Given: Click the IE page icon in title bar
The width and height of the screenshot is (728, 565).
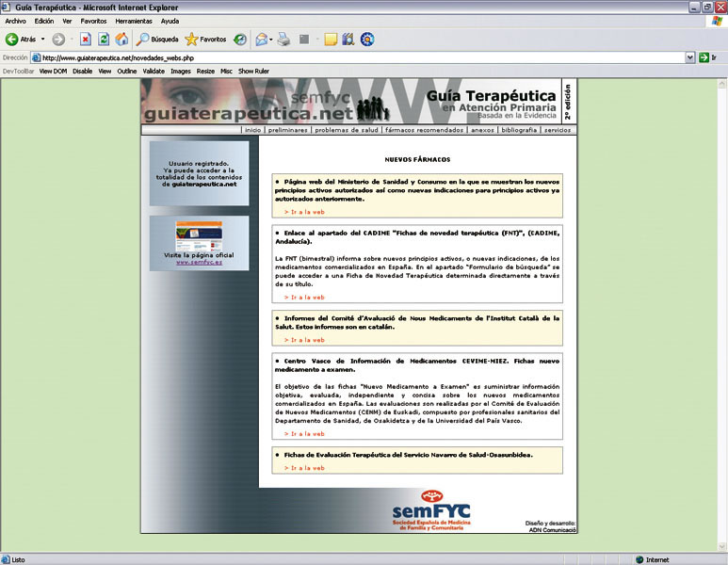Looking at the screenshot, I should 6,8.
